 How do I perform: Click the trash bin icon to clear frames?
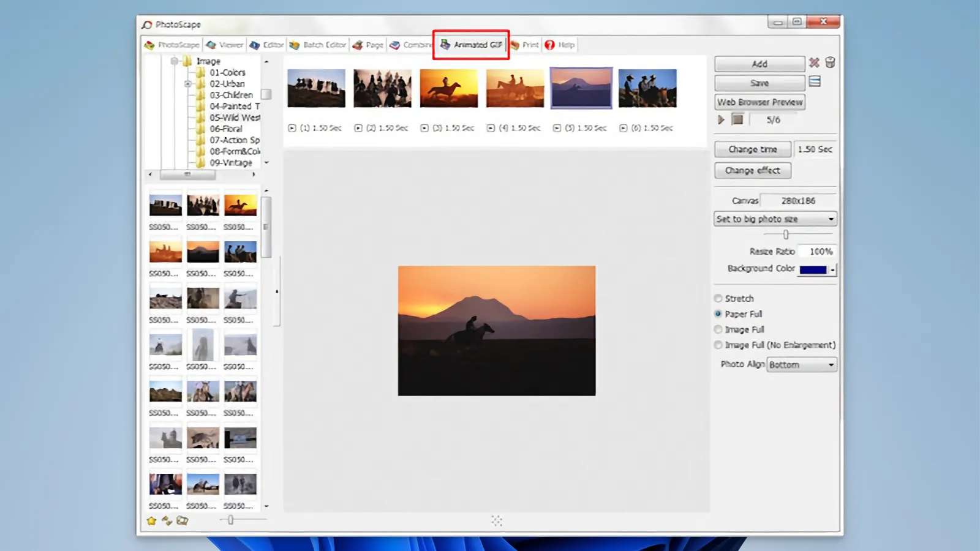tap(830, 62)
